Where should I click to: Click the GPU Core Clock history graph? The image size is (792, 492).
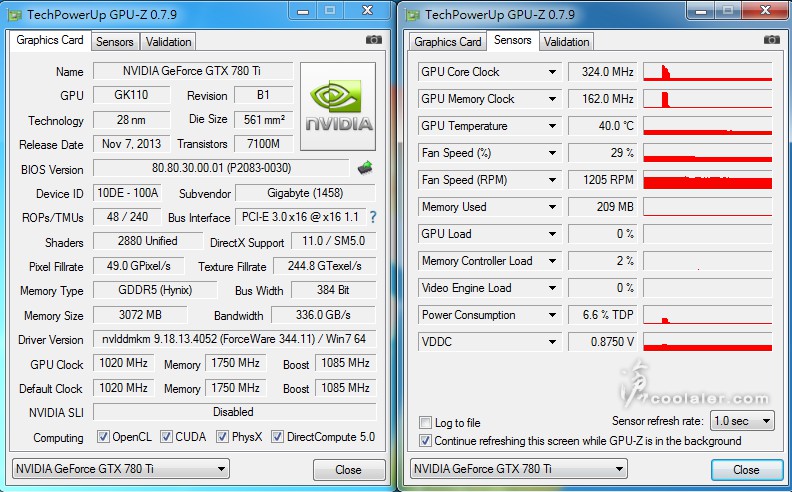click(708, 72)
